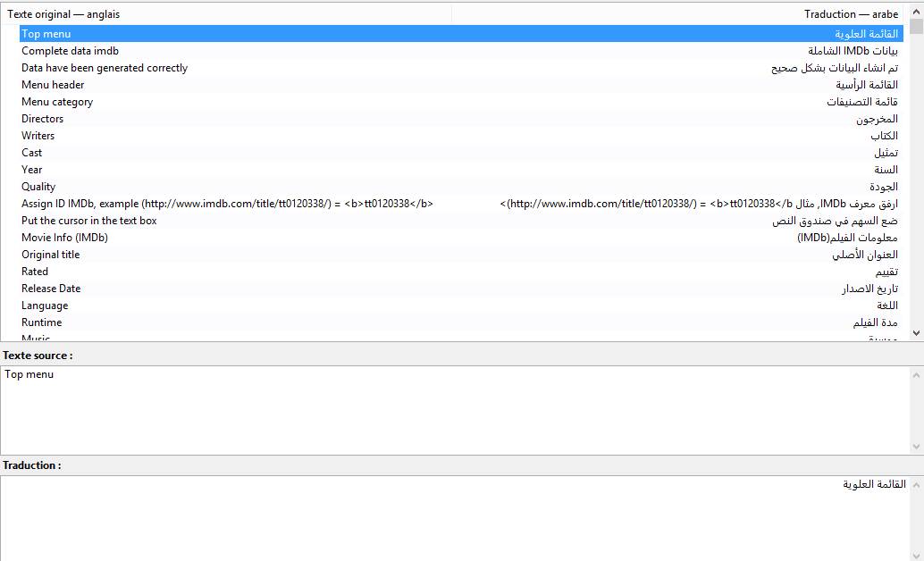Select the 'Menu header' row
Screen dimensions: 924x561
(461, 85)
